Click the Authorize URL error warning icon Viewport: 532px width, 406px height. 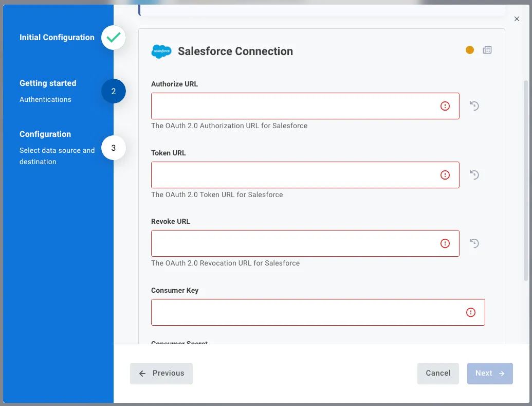tap(445, 106)
